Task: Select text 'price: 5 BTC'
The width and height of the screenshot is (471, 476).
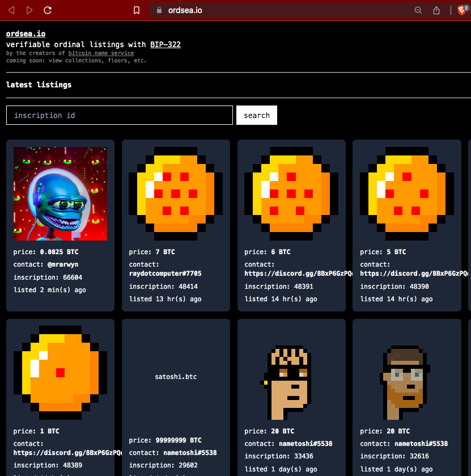Action: [x=383, y=252]
